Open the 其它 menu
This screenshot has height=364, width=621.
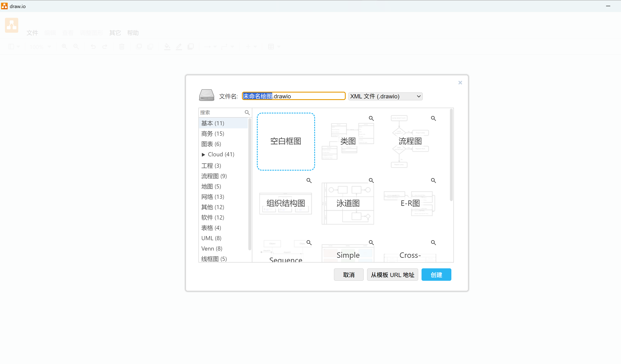pos(115,33)
